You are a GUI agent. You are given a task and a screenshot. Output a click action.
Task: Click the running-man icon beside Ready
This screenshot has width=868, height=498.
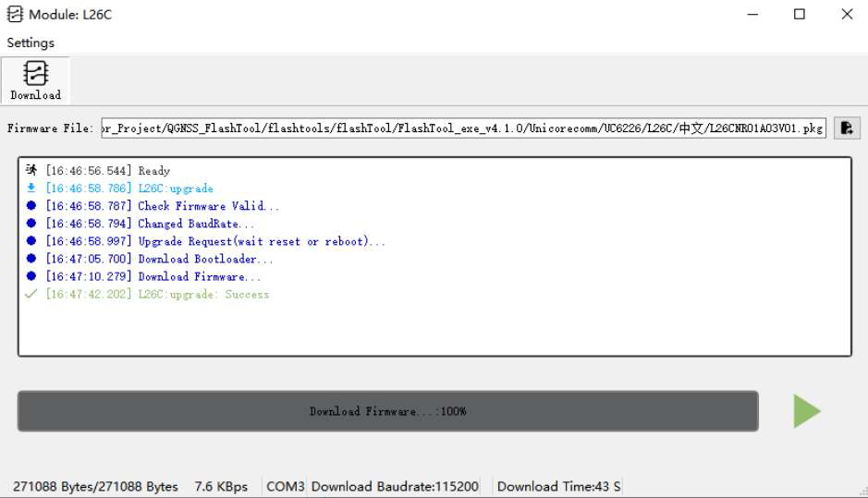(31, 170)
